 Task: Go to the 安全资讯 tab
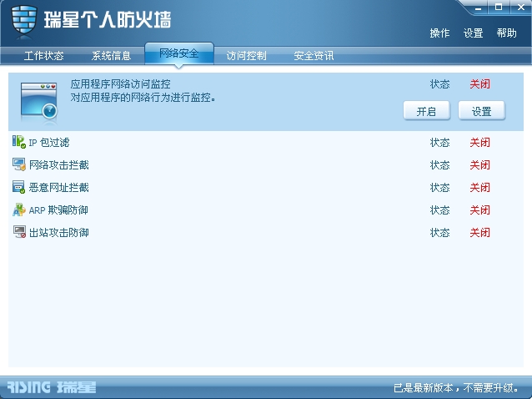[x=314, y=56]
